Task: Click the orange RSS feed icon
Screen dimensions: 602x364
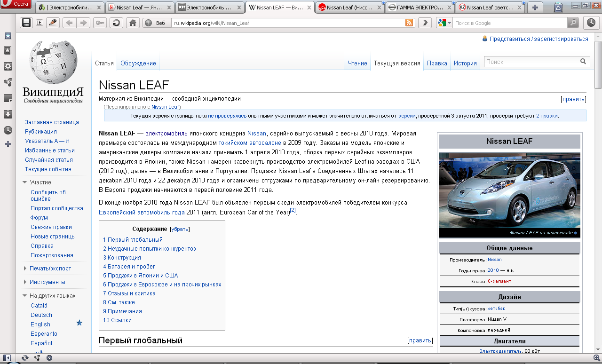Action: pos(409,23)
